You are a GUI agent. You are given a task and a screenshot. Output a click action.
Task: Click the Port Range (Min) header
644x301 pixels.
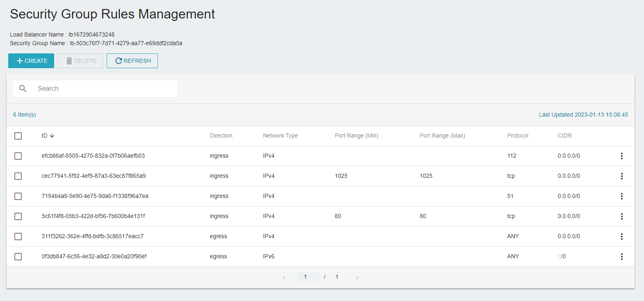click(x=356, y=136)
